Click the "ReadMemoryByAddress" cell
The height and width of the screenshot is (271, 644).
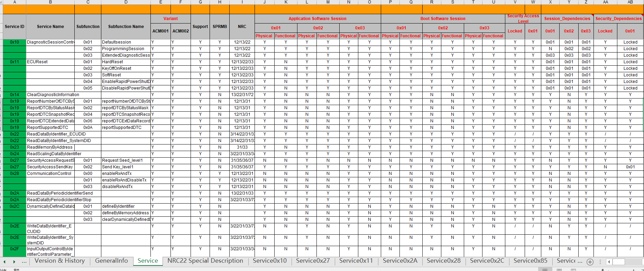[x=50, y=147]
